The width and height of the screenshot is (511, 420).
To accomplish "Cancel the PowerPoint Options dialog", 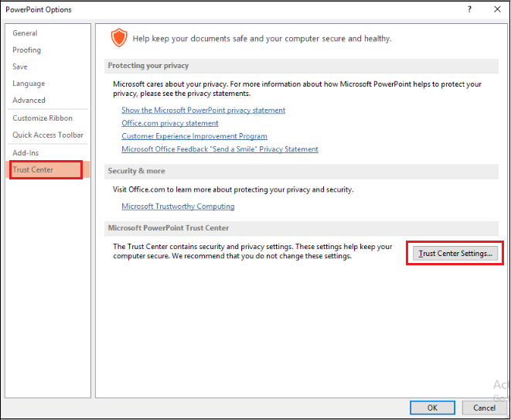I will (484, 408).
